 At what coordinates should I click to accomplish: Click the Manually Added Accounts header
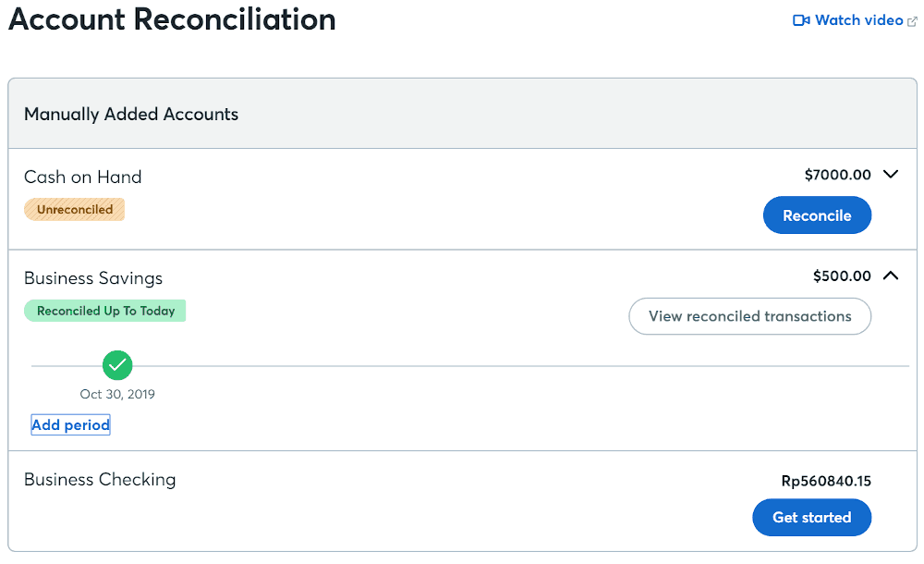coord(131,114)
